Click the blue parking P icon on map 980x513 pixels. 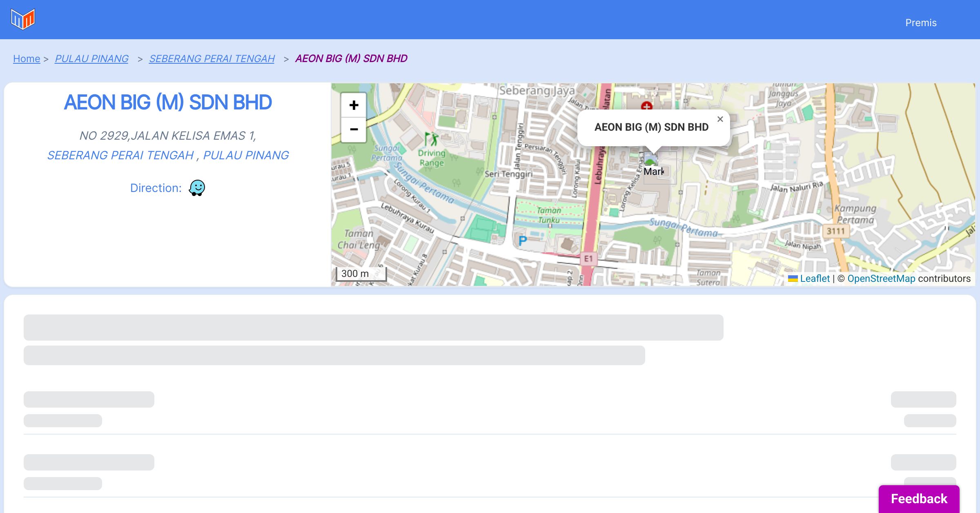click(522, 241)
